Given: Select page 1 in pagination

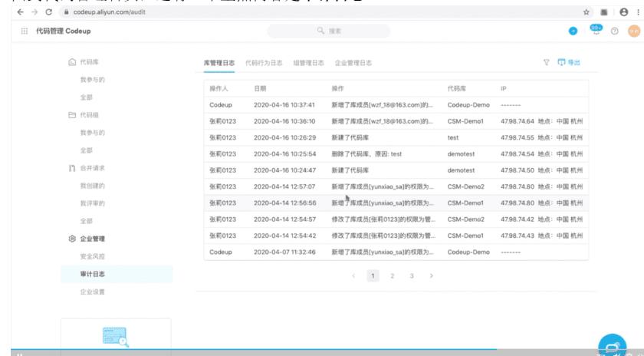Looking at the screenshot, I should (x=373, y=276).
